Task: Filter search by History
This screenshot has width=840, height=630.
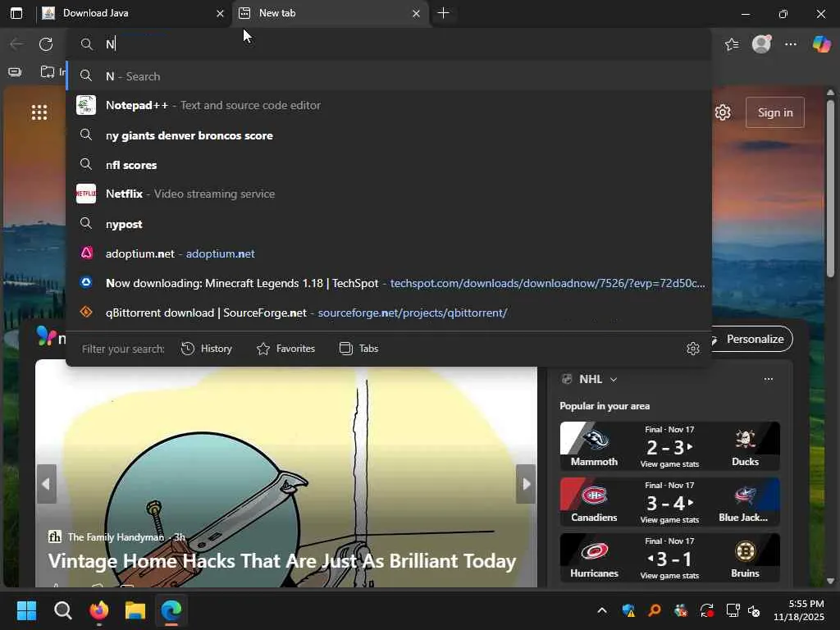Action: (x=206, y=349)
